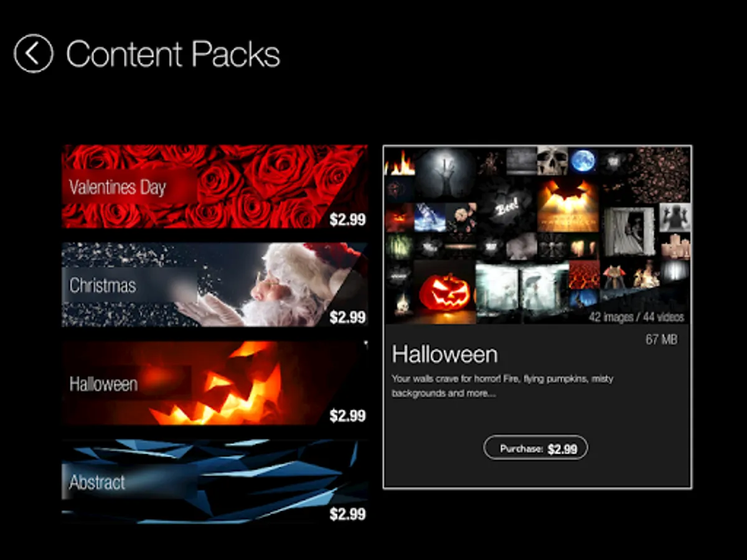This screenshot has height=560, width=747.
Task: Click the flames thumbnail in preview corner
Action: pyautogui.click(x=400, y=161)
